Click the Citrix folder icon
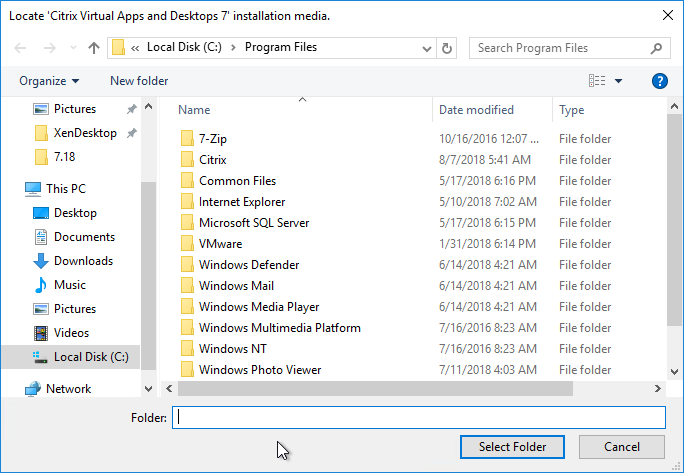Screen dimensions: 684x473 [187, 159]
